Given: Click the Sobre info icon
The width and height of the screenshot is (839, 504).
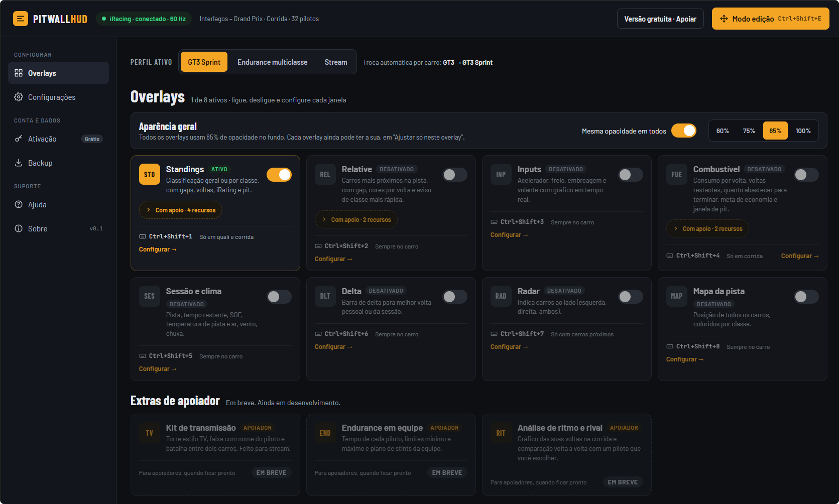Looking at the screenshot, I should pyautogui.click(x=19, y=228).
